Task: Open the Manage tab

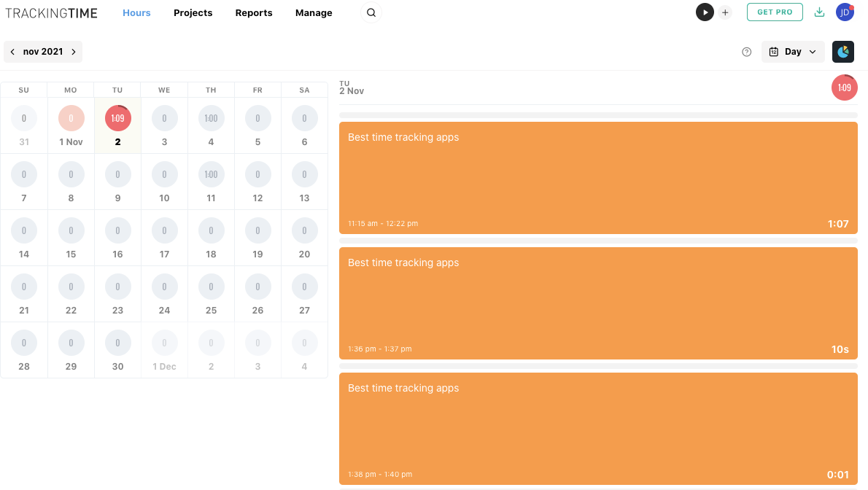Action: [314, 12]
